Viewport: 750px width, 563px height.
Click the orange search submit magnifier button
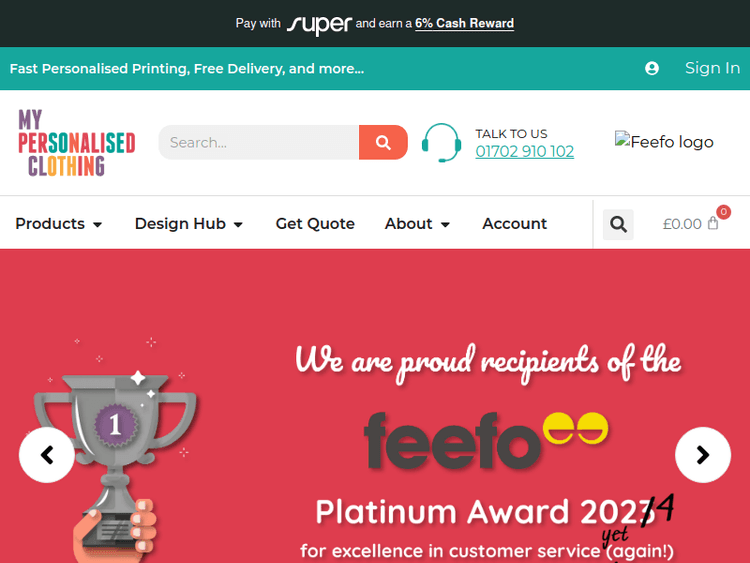click(383, 142)
